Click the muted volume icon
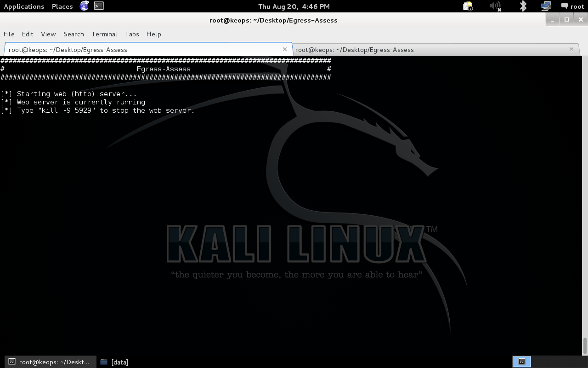The height and width of the screenshot is (368, 588). [495, 6]
